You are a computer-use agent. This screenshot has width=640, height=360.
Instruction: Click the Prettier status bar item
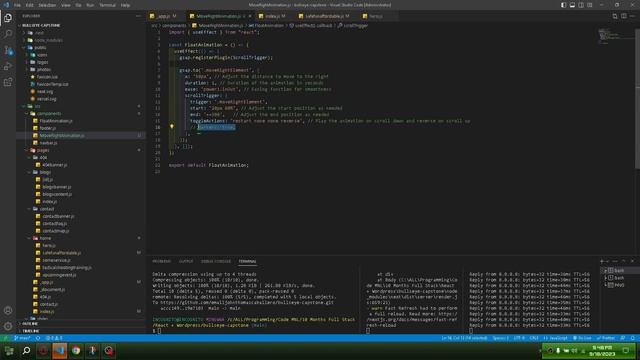pyautogui.click(x=606, y=338)
